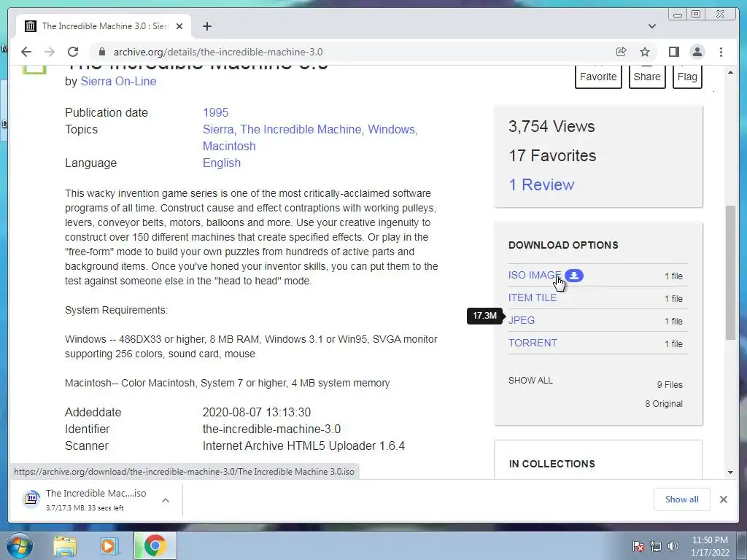Click the Share button
This screenshot has height=560, width=747.
pyautogui.click(x=647, y=76)
